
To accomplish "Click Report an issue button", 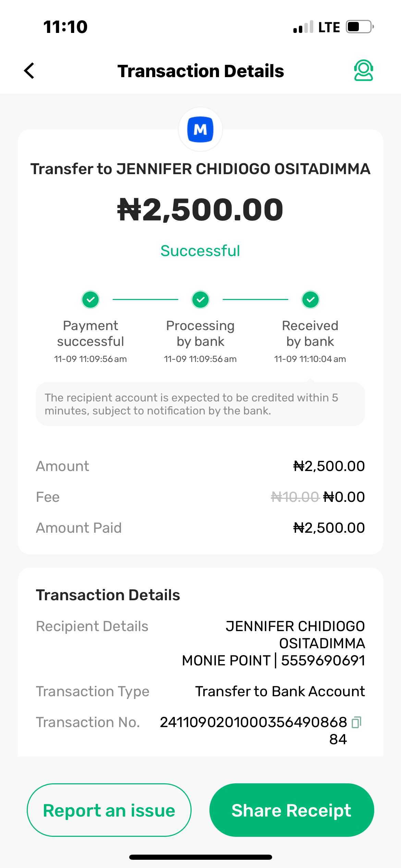I will [109, 810].
